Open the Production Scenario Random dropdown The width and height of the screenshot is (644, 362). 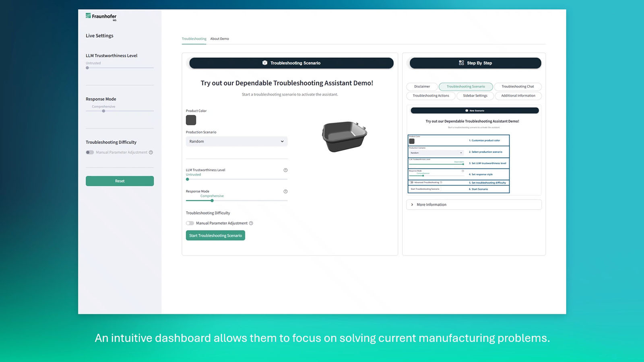click(x=237, y=142)
